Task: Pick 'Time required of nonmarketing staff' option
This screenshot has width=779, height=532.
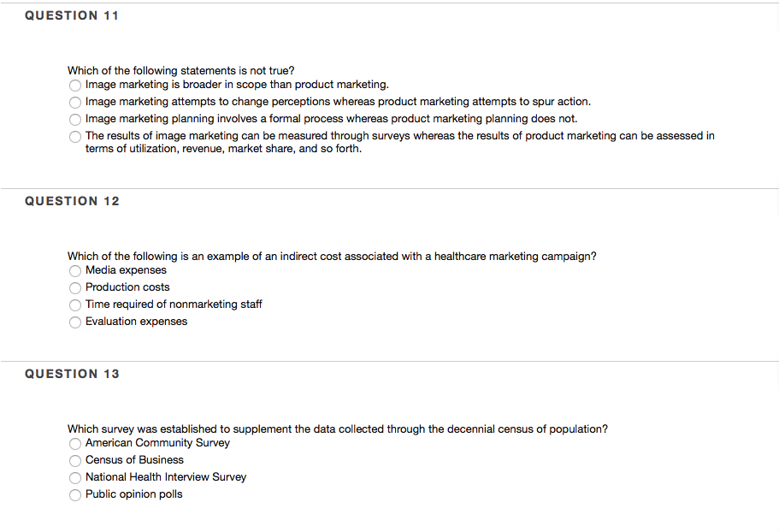Action: (x=75, y=305)
